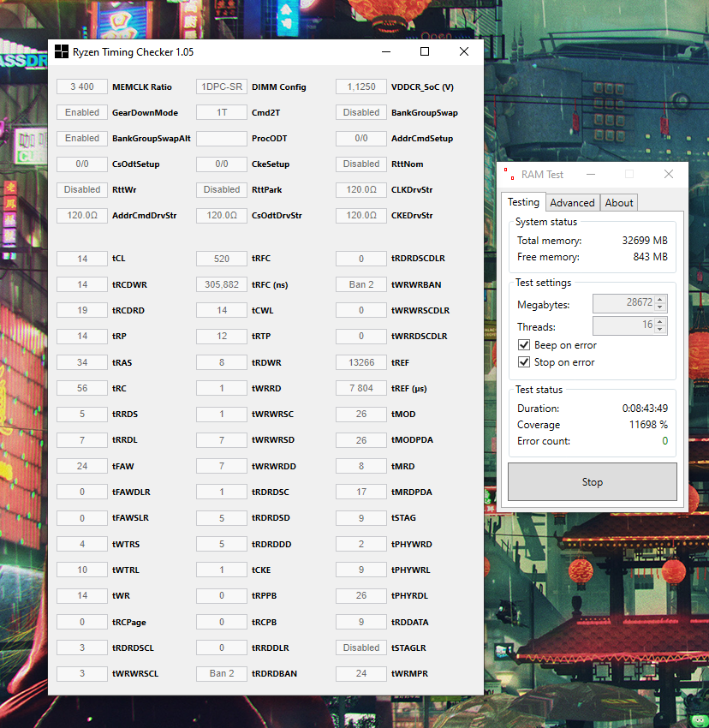Click the Cmd2T value 1T
Screen dimensions: 709x728
coord(222,112)
